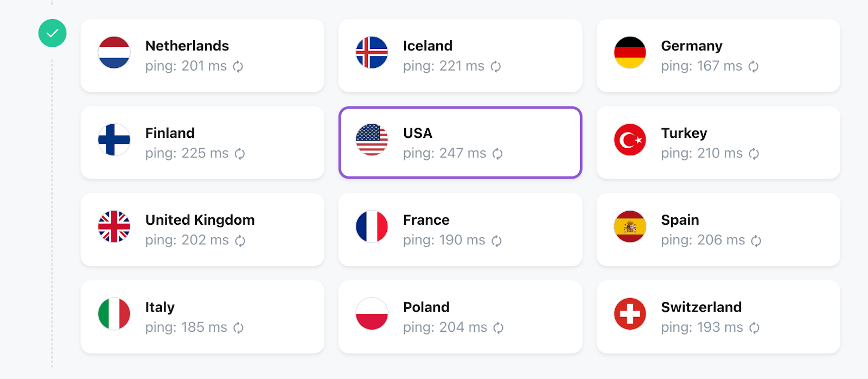Click the refresh icon beside Spain's ping
The image size is (868, 379).
click(x=756, y=241)
